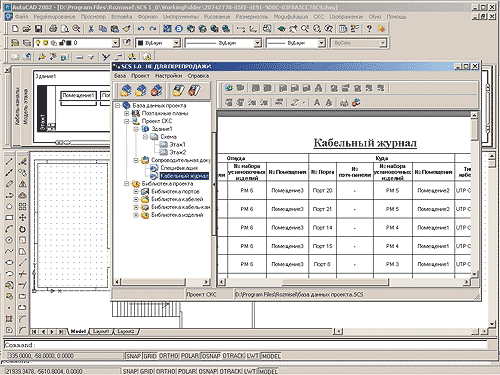
Task: Open the Проект menu in SCS window
Action: [140, 76]
